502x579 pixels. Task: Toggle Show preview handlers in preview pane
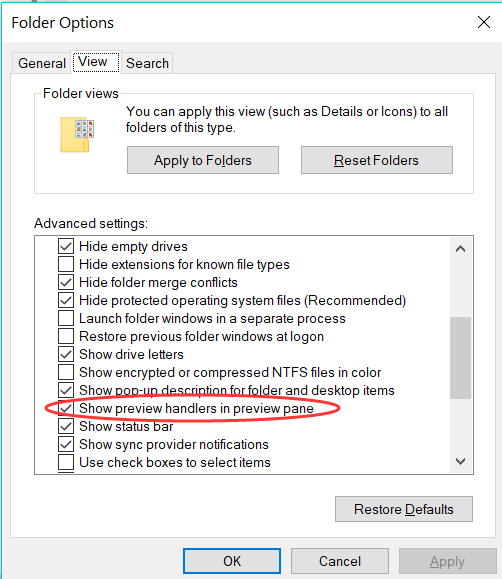tap(66, 408)
